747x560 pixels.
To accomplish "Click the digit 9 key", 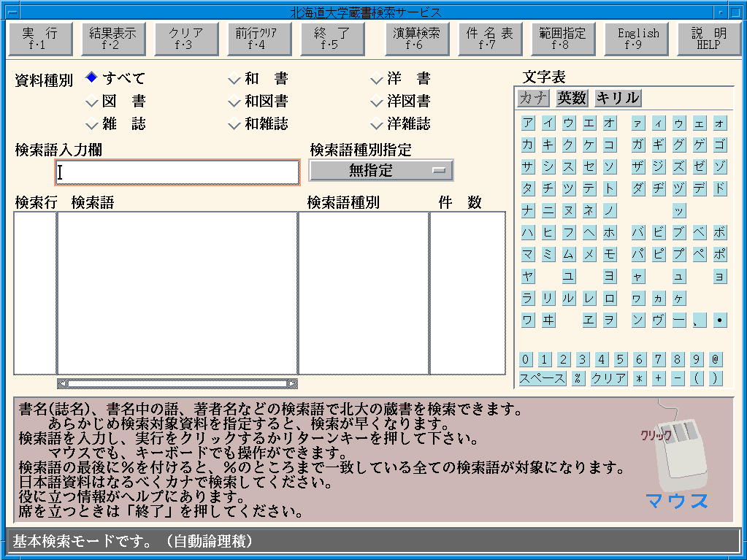I will pos(696,359).
